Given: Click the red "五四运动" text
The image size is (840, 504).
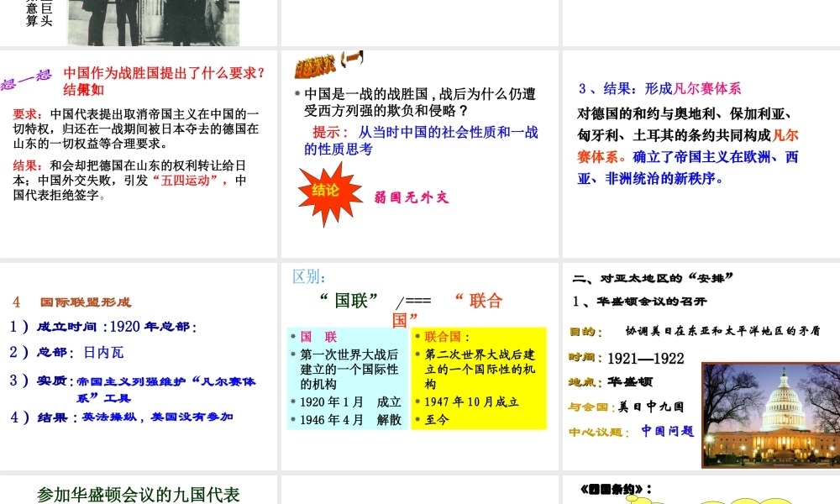Looking at the screenshot, I should coord(185,180).
